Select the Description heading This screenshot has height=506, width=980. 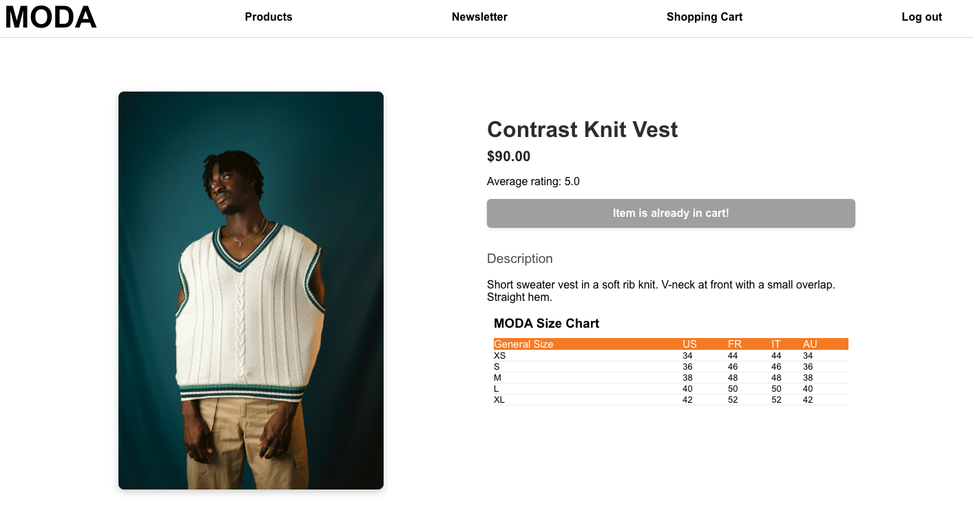click(519, 259)
